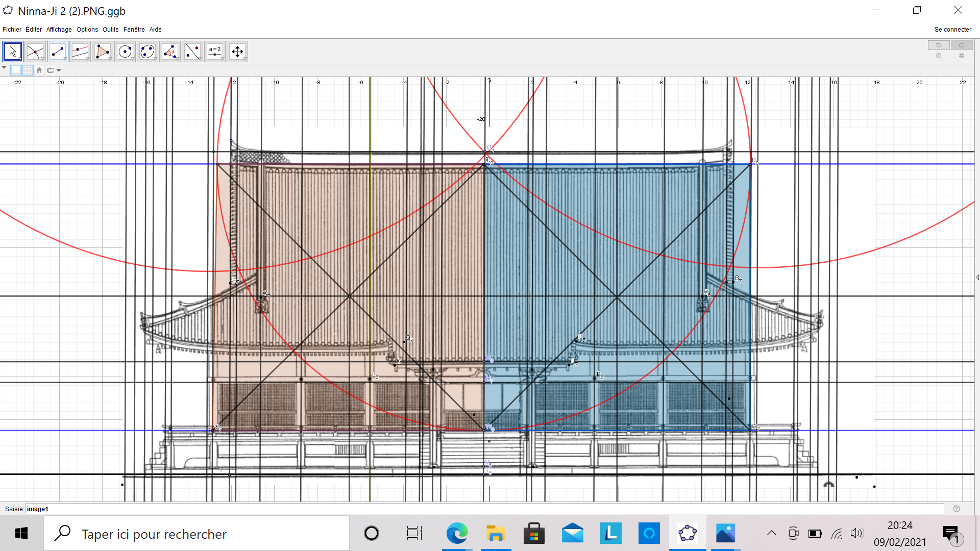Viewport: 980px width, 551px height.
Task: Open point capturing dropdown
Action: tap(54, 70)
